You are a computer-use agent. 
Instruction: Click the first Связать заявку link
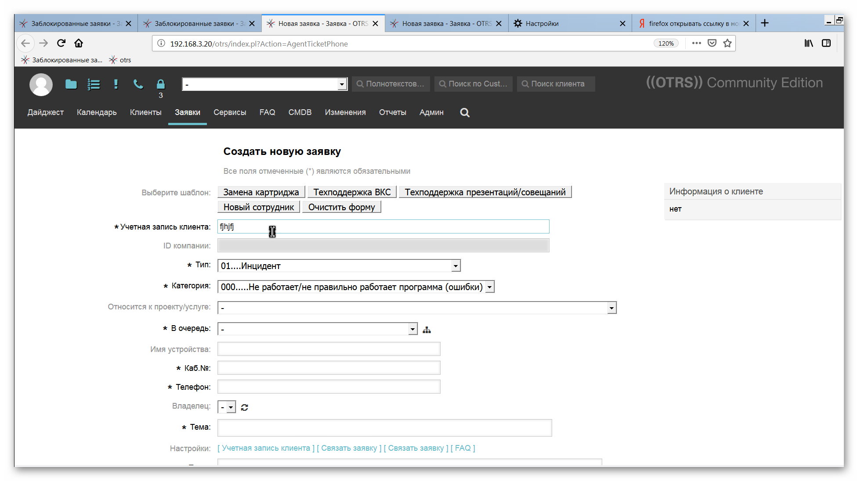tap(349, 448)
